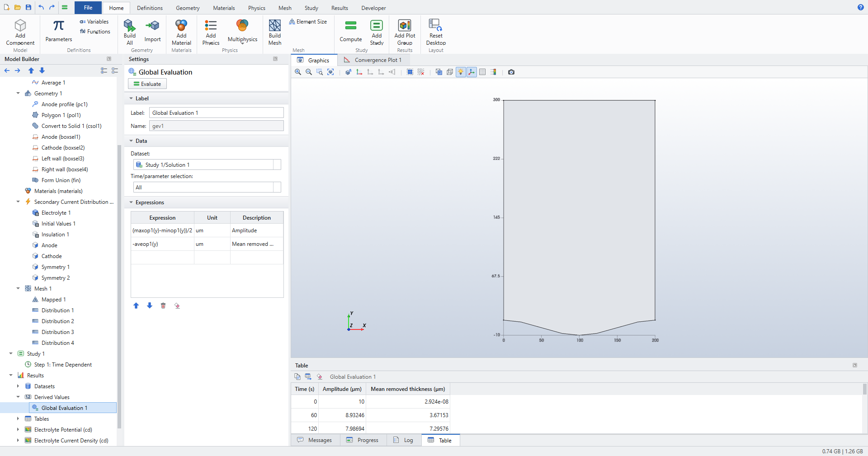Toggle the grid display in Graphics
Screen dimensions: 868x456
(482, 72)
